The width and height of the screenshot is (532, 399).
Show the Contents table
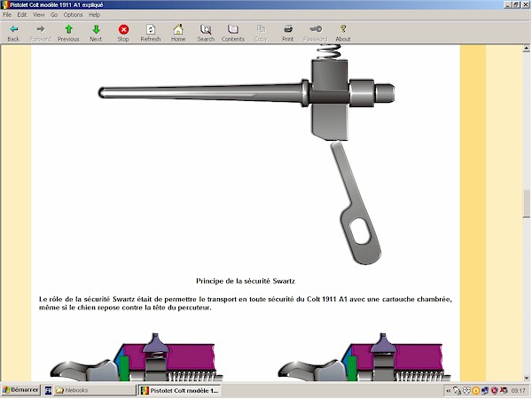pyautogui.click(x=233, y=33)
